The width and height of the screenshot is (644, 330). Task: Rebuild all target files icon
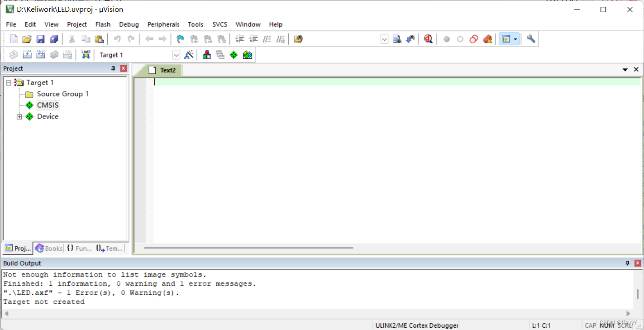coord(40,55)
